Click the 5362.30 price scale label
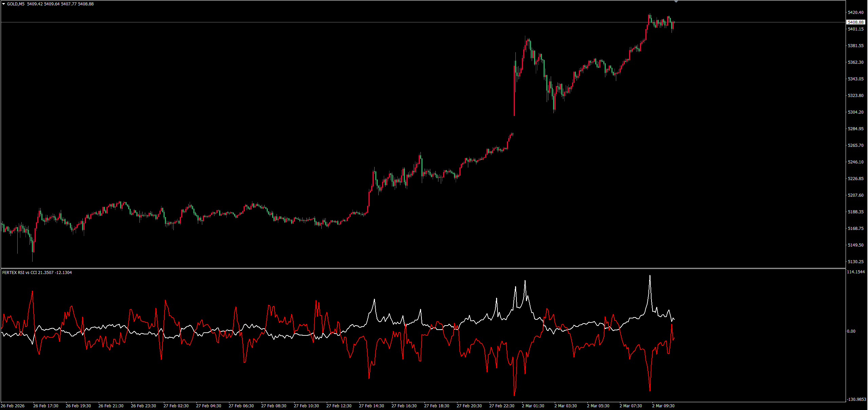Image resolution: width=868 pixels, height=410 pixels. pyautogui.click(x=855, y=62)
